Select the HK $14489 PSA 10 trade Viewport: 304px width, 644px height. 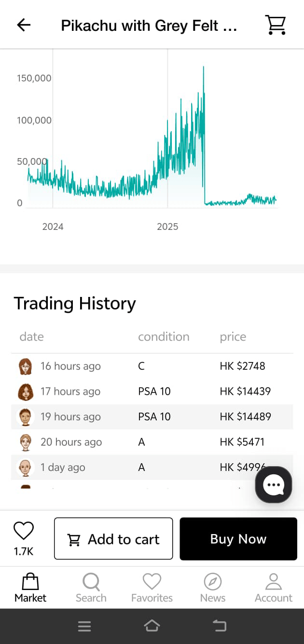152,416
